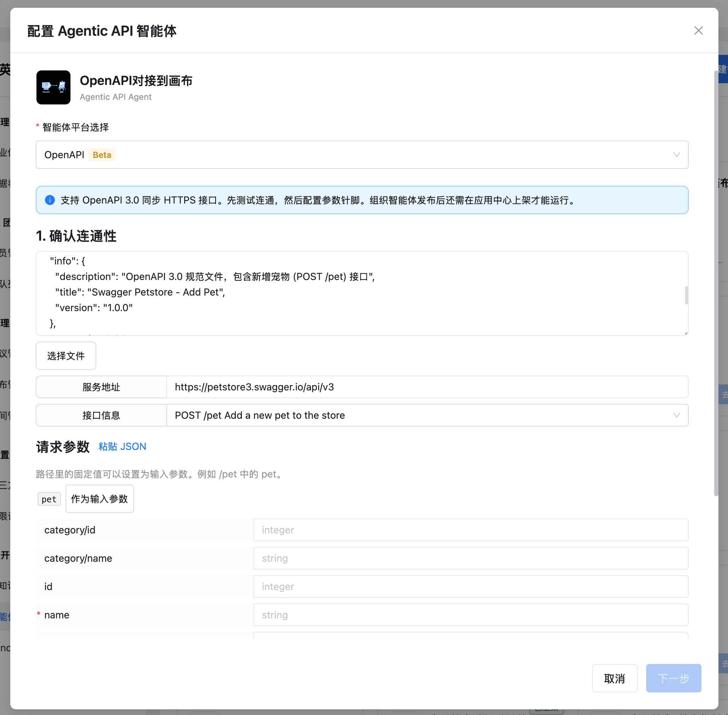Click the textarea resize handle corner
The image size is (728, 715).
coord(686,333)
